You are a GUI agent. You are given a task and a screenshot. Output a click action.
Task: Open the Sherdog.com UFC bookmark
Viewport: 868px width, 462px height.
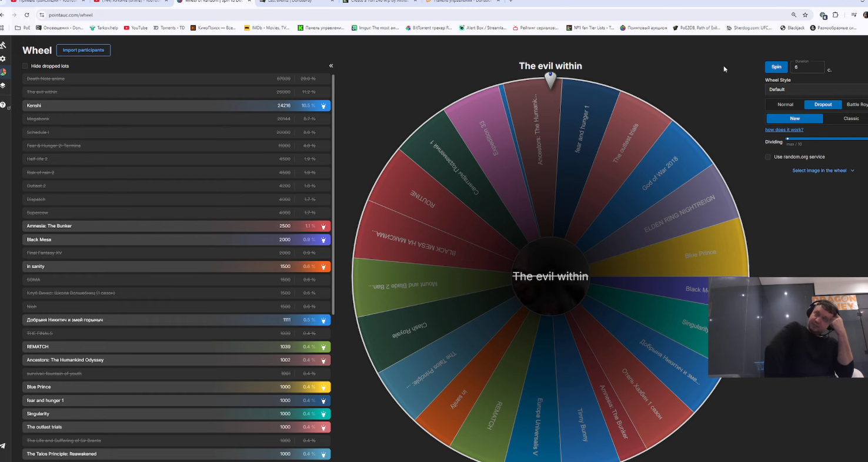tap(750, 28)
